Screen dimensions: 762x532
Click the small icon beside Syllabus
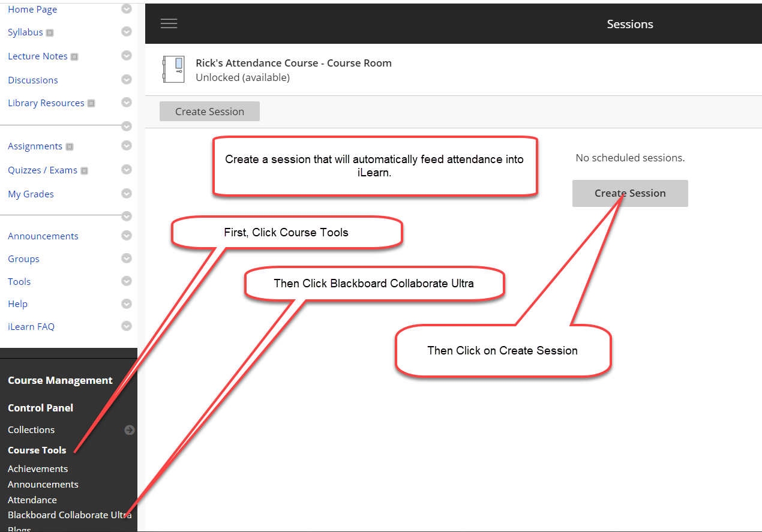50,33
